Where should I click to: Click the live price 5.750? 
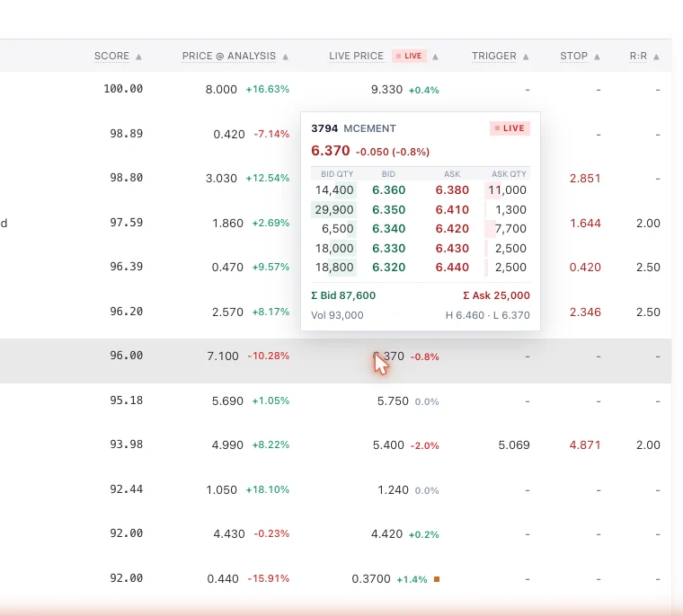tap(393, 401)
